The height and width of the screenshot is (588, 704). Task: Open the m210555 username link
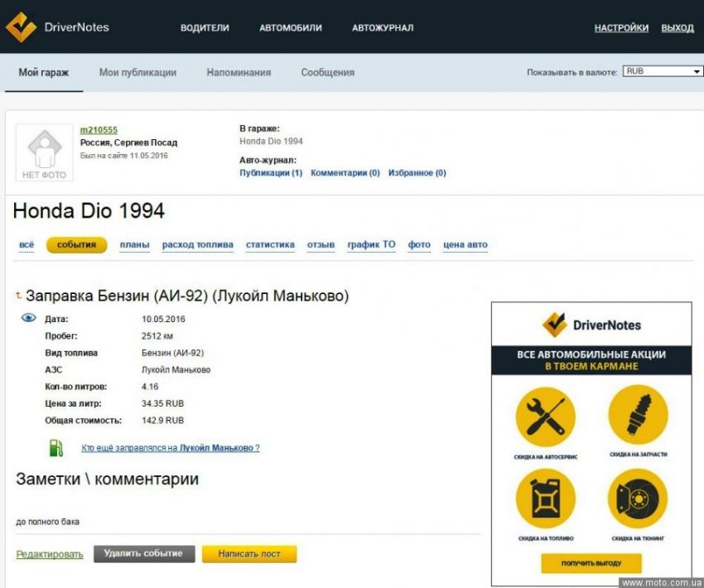point(99,130)
